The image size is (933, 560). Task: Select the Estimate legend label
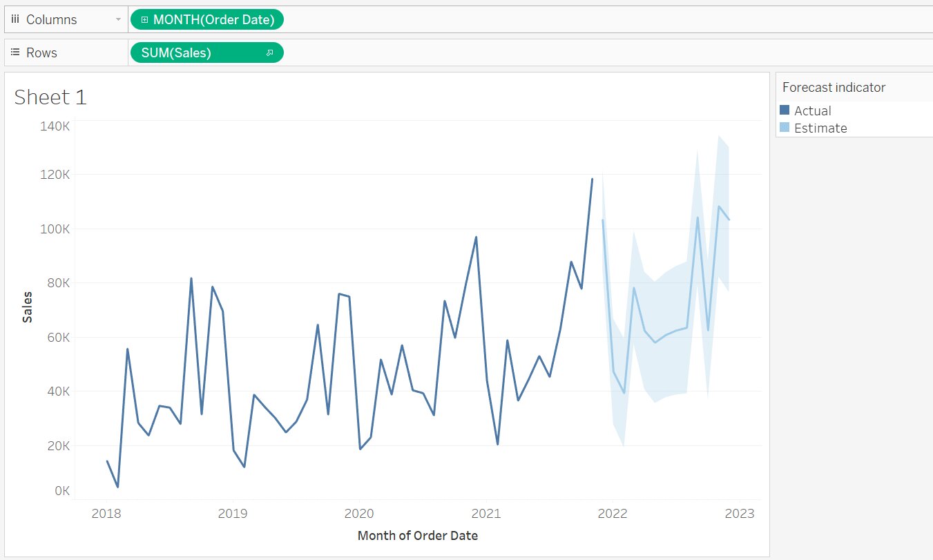820,128
